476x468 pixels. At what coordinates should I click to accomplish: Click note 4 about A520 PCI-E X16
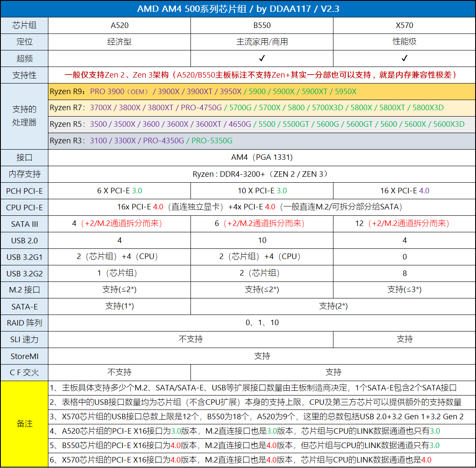262,431
